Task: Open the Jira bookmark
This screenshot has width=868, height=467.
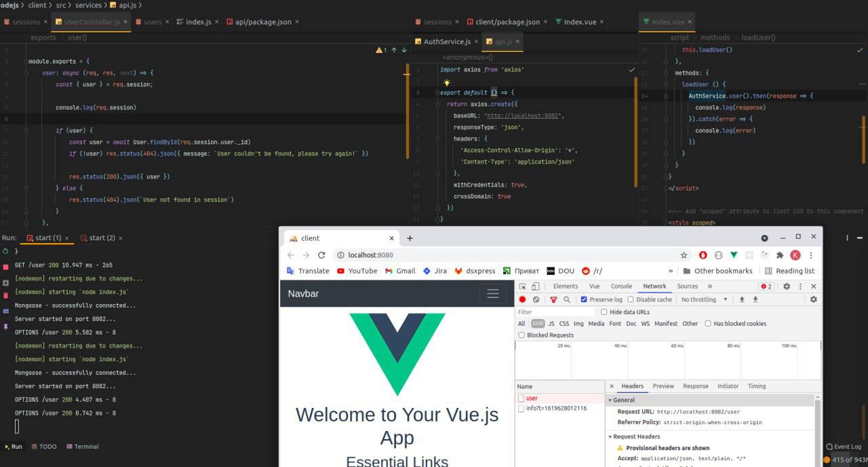Action: click(435, 271)
